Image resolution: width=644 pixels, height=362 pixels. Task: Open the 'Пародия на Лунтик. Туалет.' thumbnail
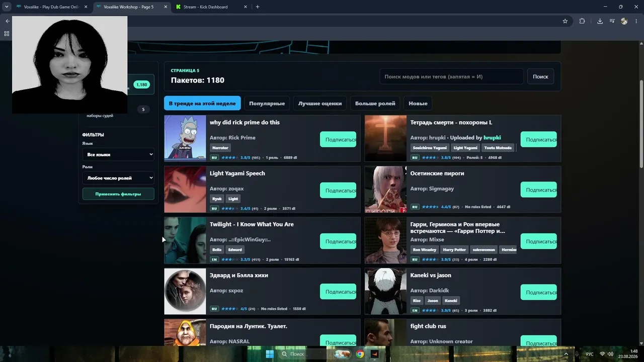pos(185,332)
